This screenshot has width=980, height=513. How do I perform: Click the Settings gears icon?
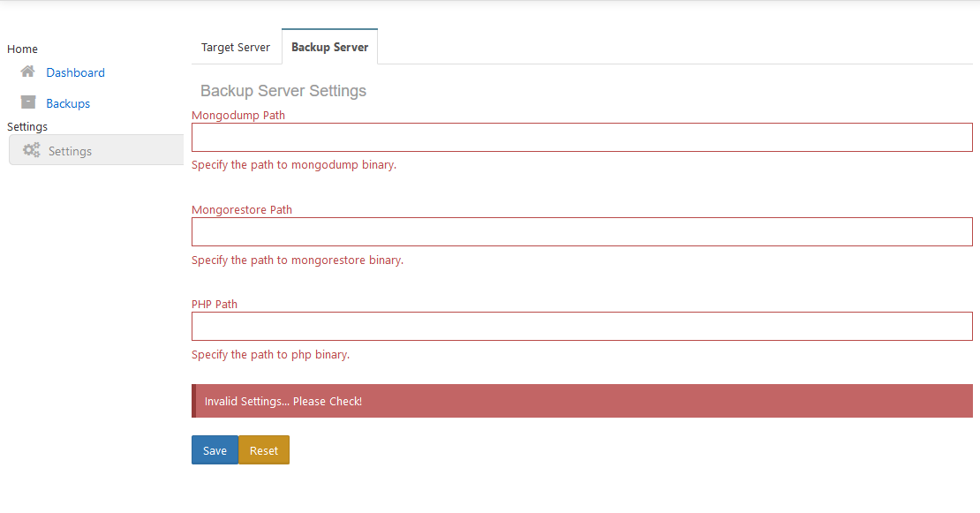[32, 150]
